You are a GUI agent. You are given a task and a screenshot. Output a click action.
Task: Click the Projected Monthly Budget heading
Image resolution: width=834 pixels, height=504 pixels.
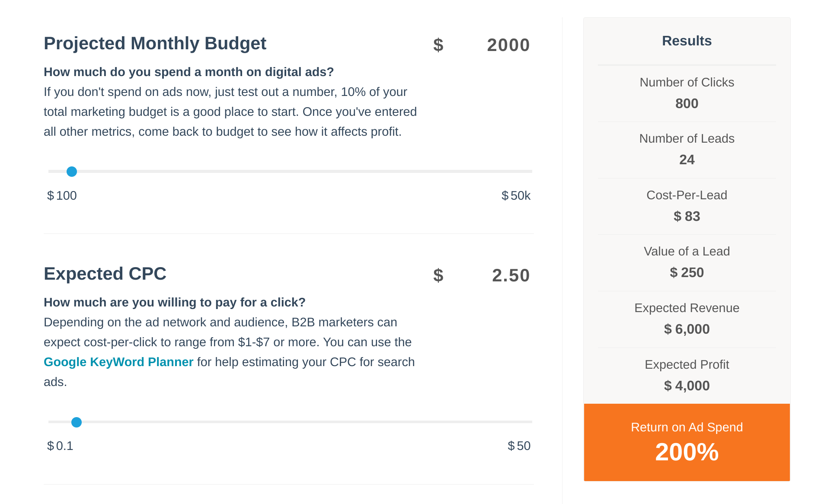click(155, 43)
